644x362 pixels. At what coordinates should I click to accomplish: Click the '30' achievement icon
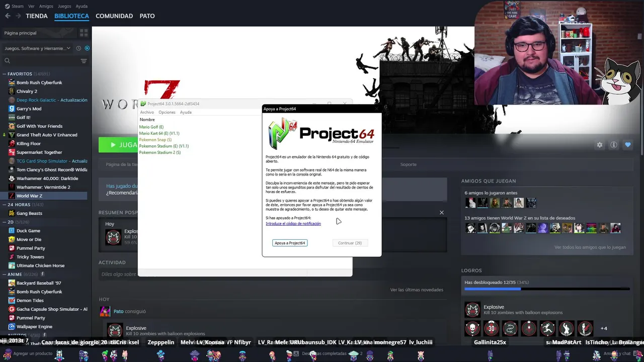tap(491, 328)
